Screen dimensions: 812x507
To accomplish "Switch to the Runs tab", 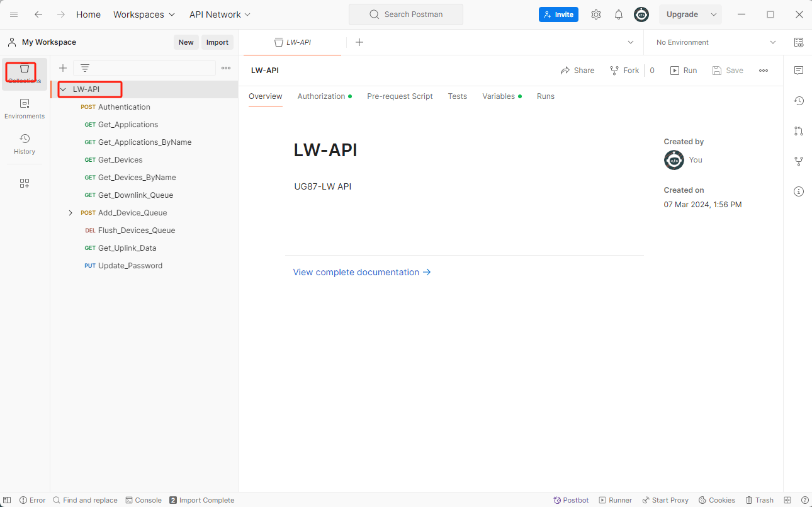I will [546, 96].
